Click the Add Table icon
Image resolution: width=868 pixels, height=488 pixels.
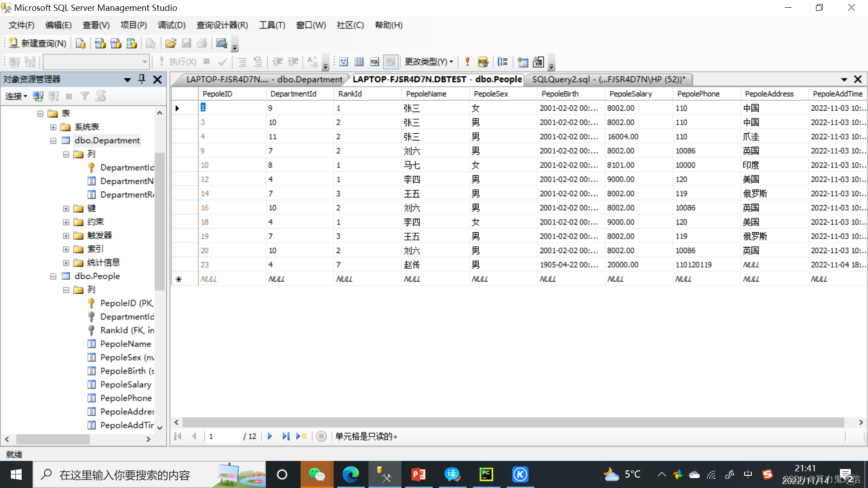[523, 61]
